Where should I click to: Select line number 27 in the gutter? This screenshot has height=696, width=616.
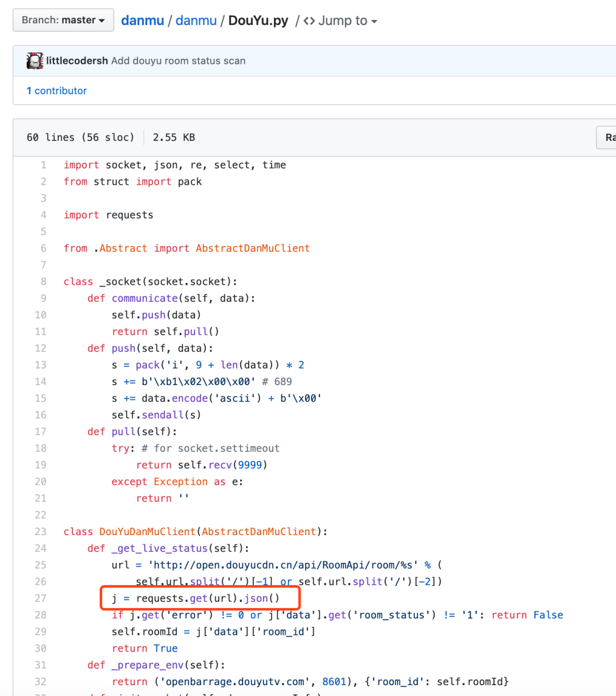pos(40,598)
